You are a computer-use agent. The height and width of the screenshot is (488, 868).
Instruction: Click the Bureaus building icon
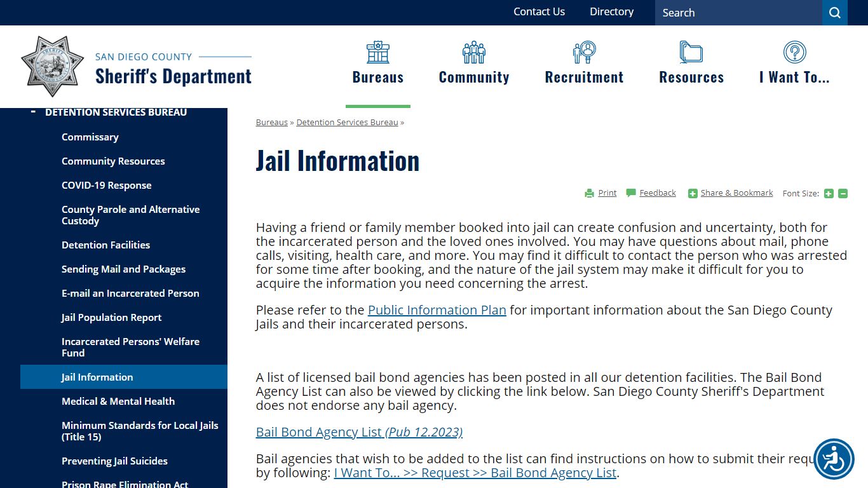pos(378,52)
